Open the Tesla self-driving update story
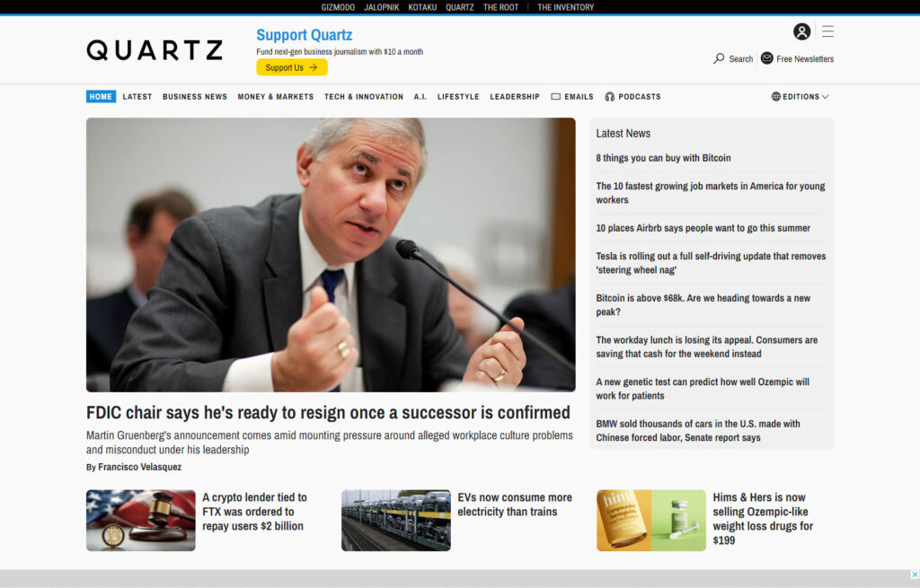920x588 pixels. coord(711,263)
